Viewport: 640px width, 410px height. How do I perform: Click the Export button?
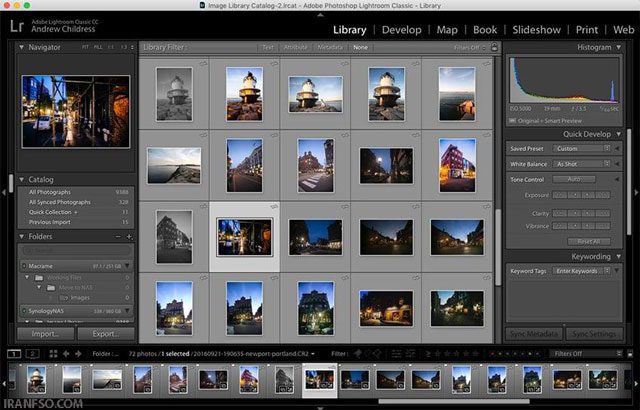106,334
